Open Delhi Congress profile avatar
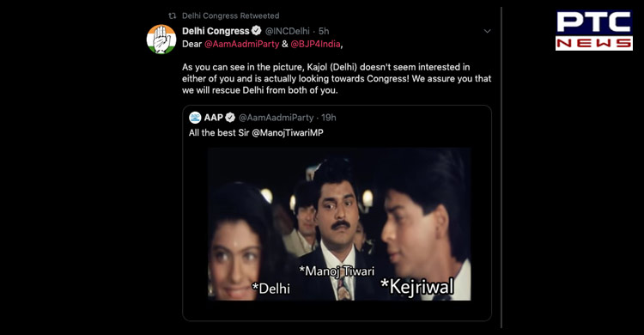This screenshot has width=644, height=335. (x=161, y=40)
